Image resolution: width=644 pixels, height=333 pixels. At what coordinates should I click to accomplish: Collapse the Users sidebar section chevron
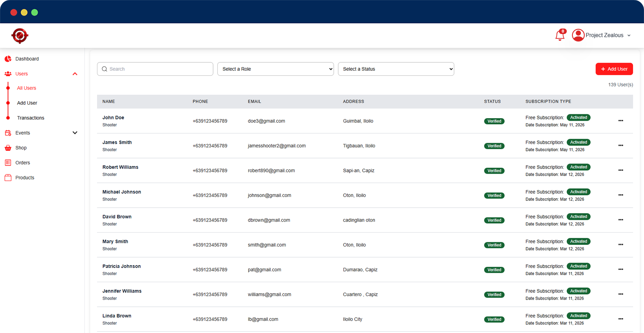point(75,74)
